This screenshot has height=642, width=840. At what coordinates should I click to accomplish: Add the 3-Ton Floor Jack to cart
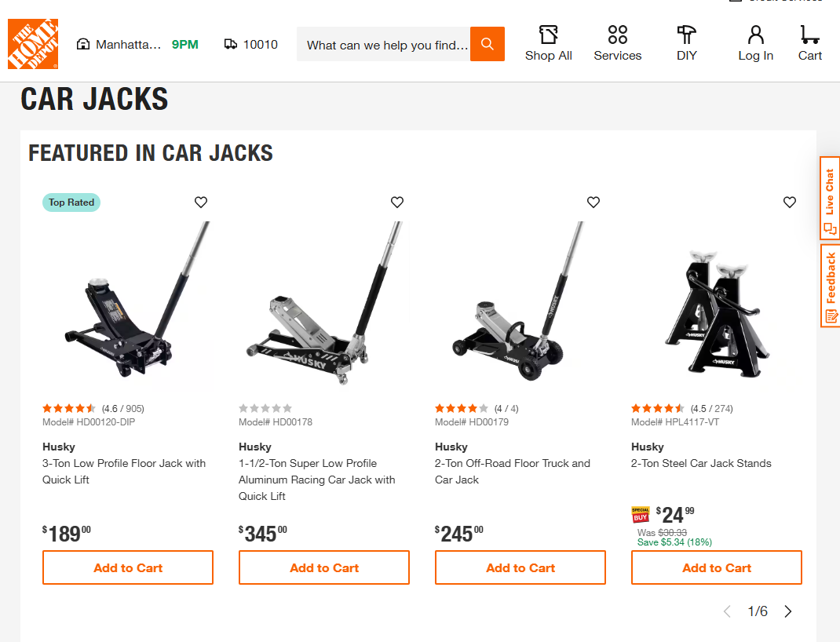(x=127, y=567)
